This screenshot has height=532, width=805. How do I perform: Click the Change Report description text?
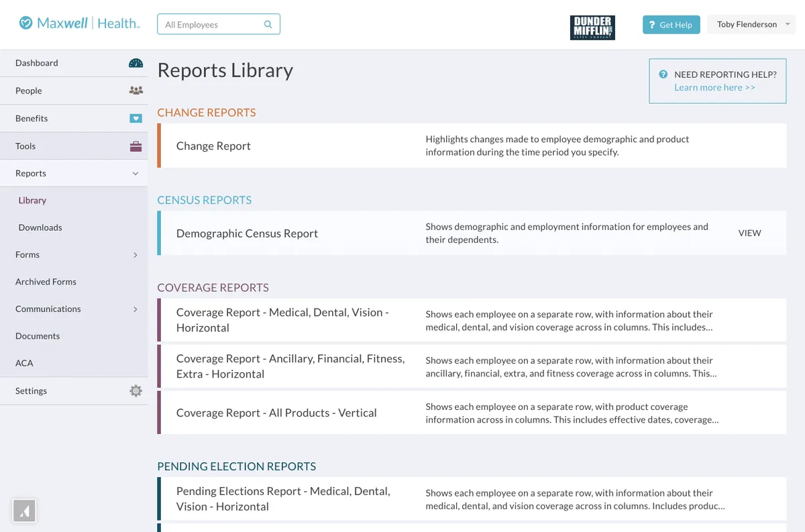click(x=557, y=146)
